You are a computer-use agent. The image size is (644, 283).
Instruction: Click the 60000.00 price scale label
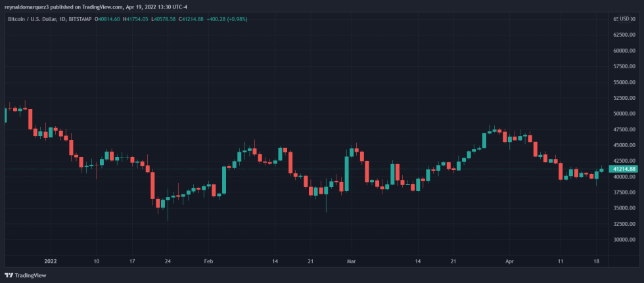tap(624, 51)
